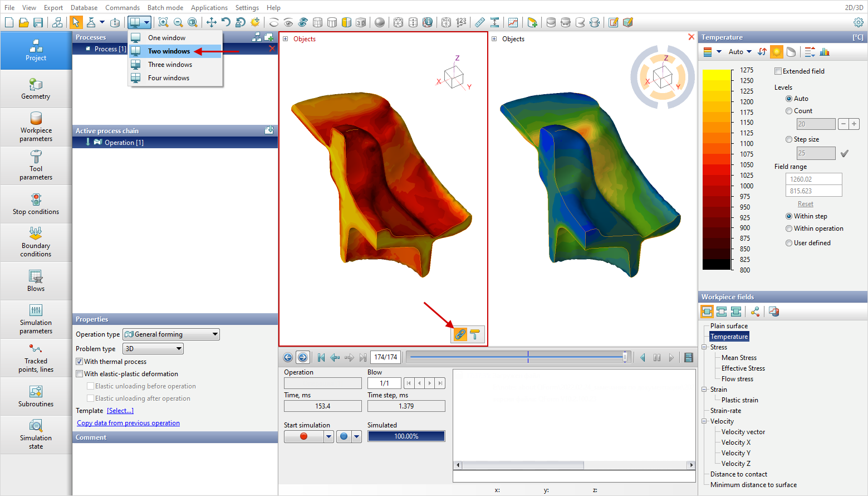Expand Objects tree in left viewport
Image resolution: width=868 pixels, height=496 pixels.
(286, 39)
